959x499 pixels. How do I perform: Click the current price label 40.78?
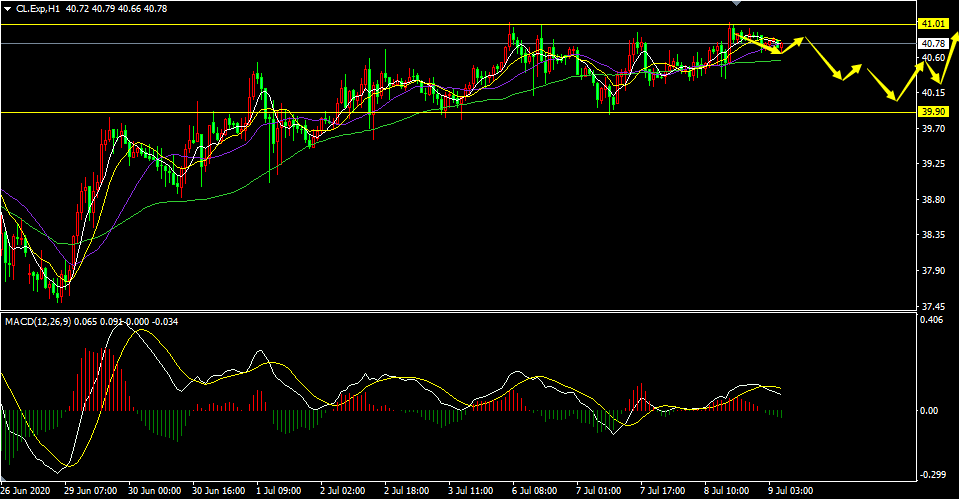(x=933, y=43)
